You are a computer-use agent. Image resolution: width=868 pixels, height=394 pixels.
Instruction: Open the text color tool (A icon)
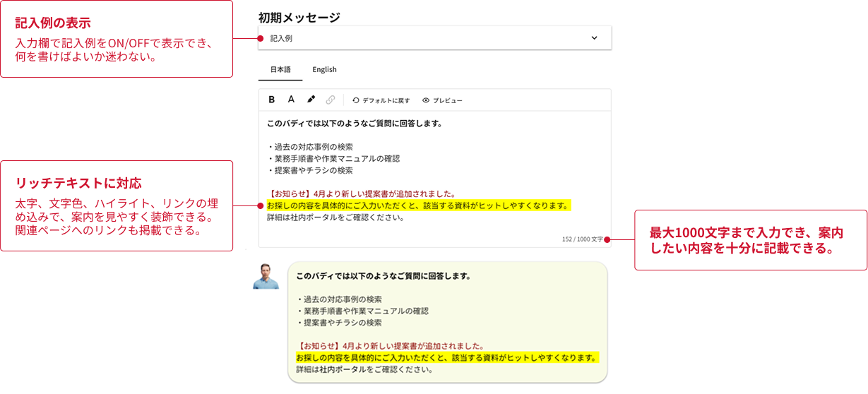click(x=291, y=100)
